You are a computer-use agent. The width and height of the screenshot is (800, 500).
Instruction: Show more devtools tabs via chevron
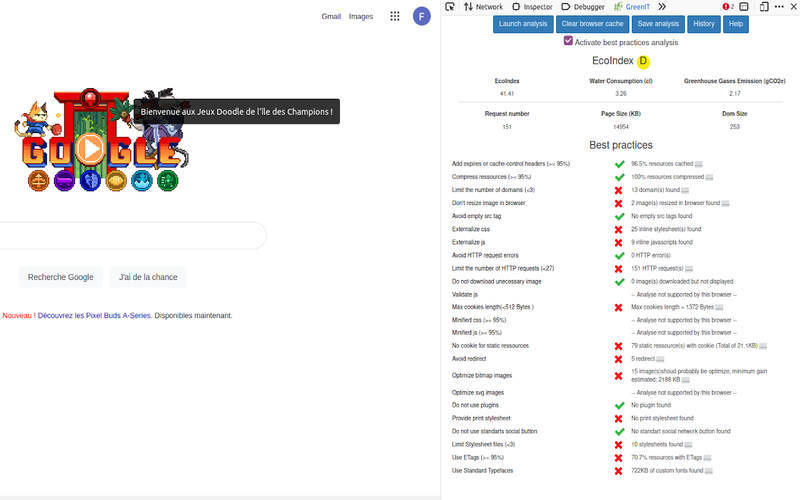coord(662,6)
